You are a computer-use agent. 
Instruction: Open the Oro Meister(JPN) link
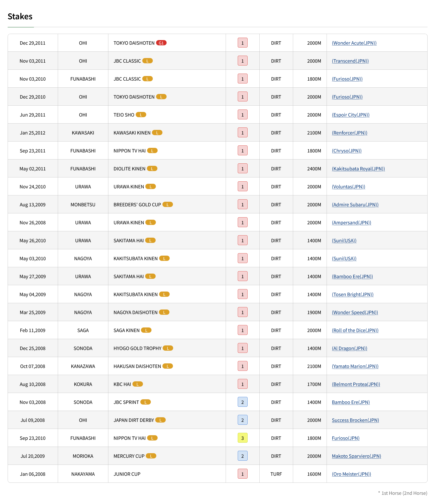tap(351, 474)
